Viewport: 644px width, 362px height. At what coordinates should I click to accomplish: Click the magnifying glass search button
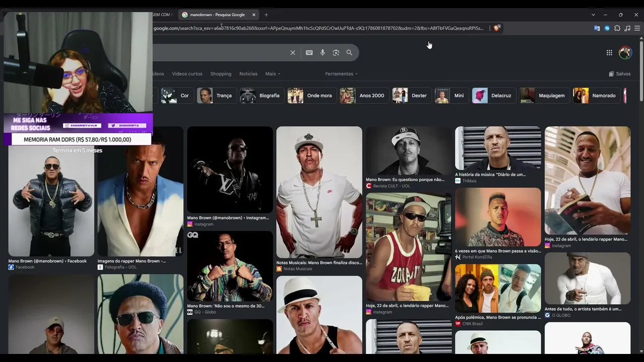click(349, 53)
